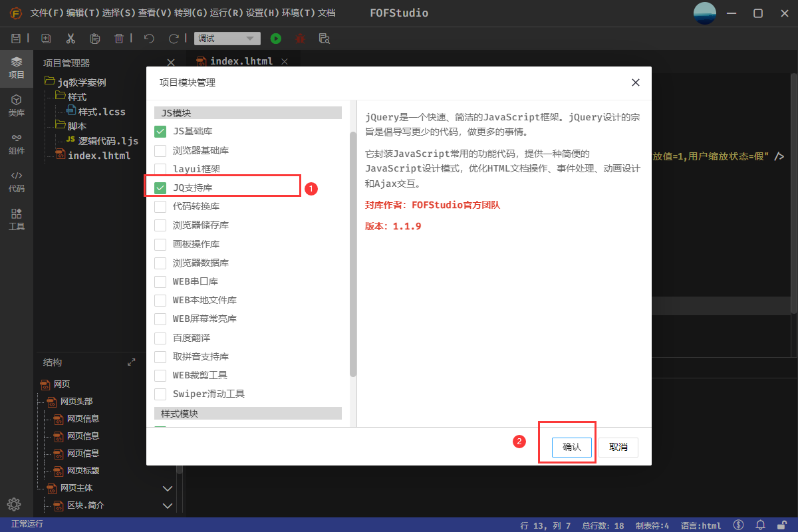Collapse the 脚本 folder
The width and height of the screenshot is (798, 532).
pos(61,125)
